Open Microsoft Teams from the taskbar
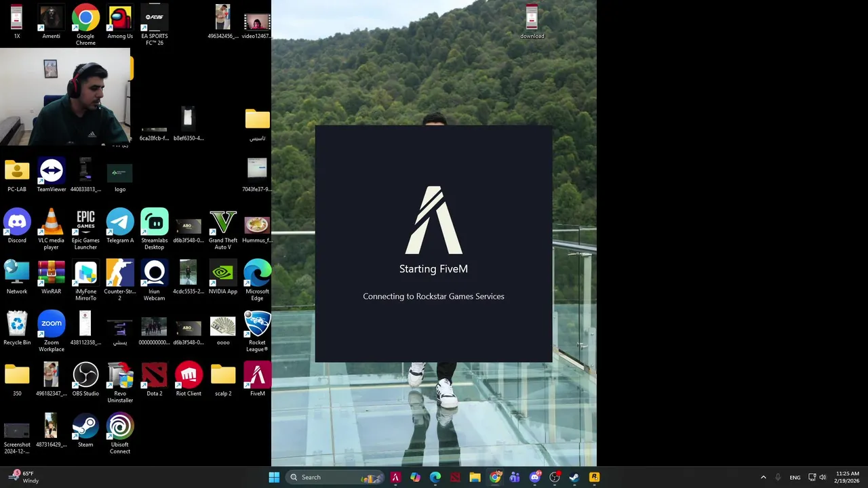 pyautogui.click(x=515, y=477)
